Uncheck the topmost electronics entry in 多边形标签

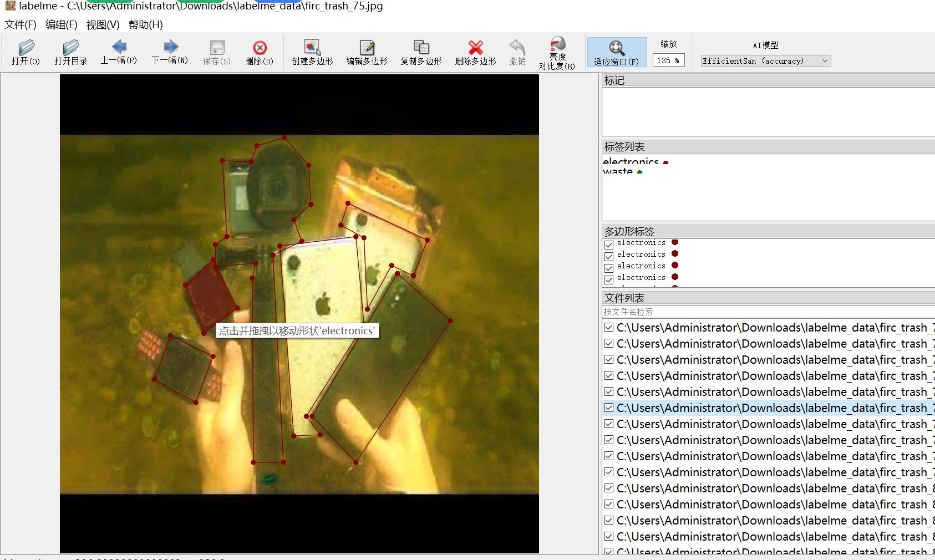[x=609, y=245]
